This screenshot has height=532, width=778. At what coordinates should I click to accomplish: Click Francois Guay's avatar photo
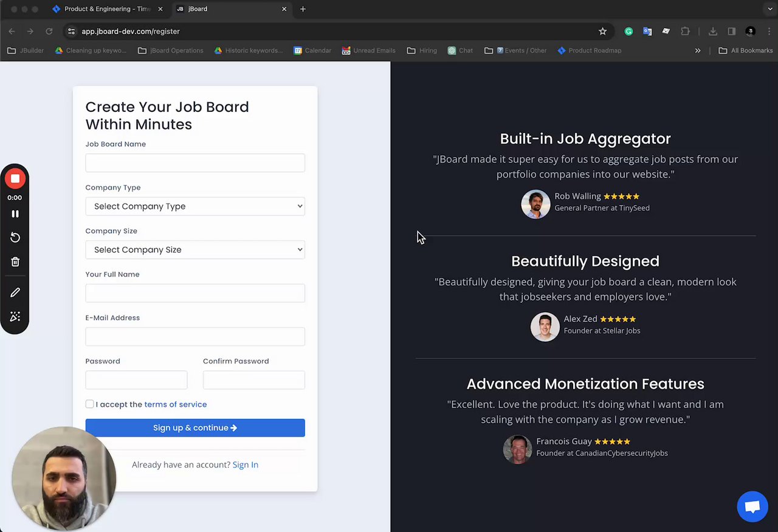coord(517,449)
